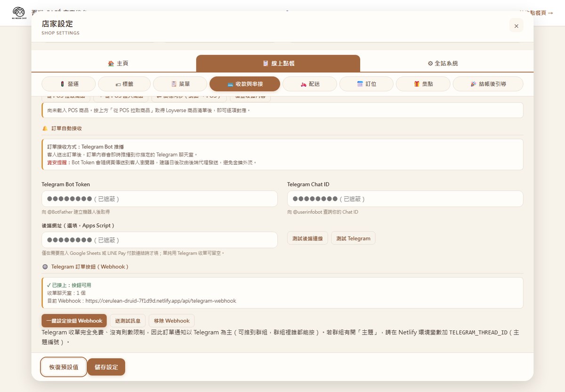Focus the Telegram Chat ID field
565x392 pixels.
[x=405, y=199]
